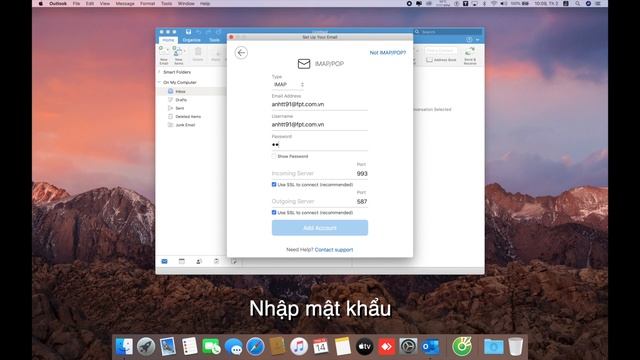Open Safari from the Dock

click(256, 347)
